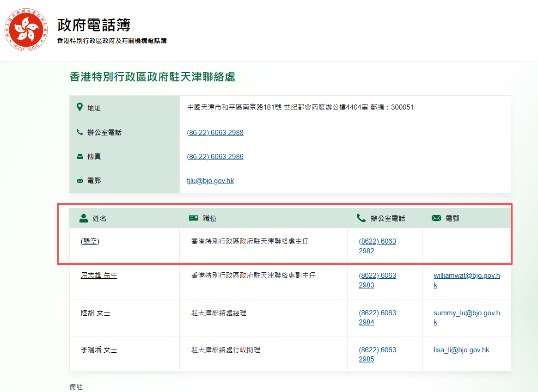
Task: Open the office phone link (86 22) 6063 2988
Action: coord(215,133)
